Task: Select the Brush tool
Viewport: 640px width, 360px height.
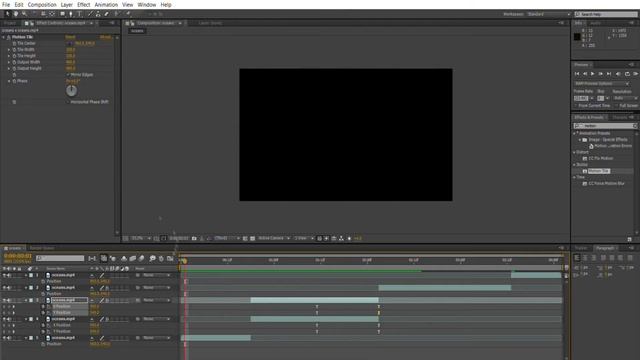Action: pos(90,13)
